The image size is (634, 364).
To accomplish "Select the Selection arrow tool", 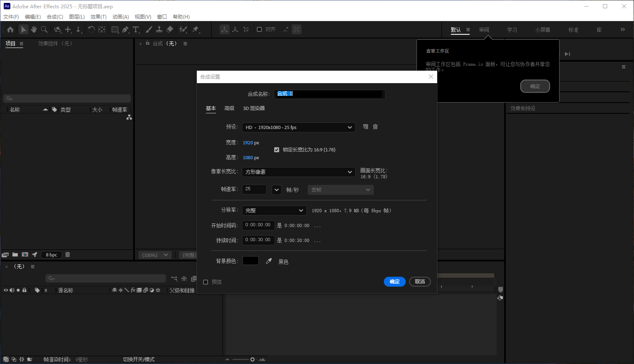I will pyautogui.click(x=24, y=29).
